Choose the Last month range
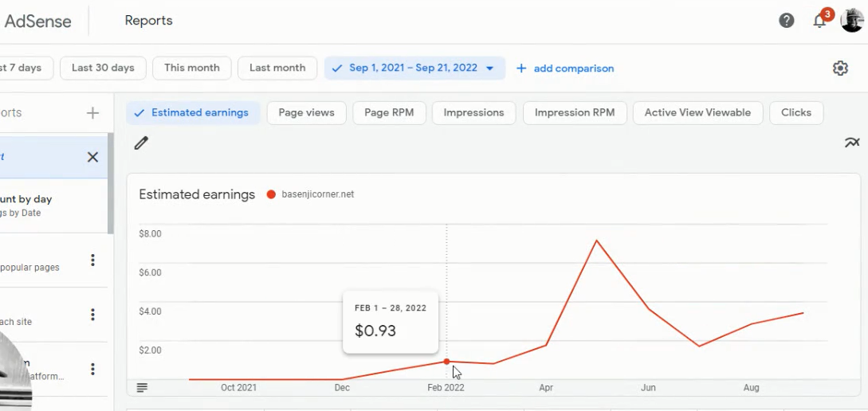 coord(277,68)
